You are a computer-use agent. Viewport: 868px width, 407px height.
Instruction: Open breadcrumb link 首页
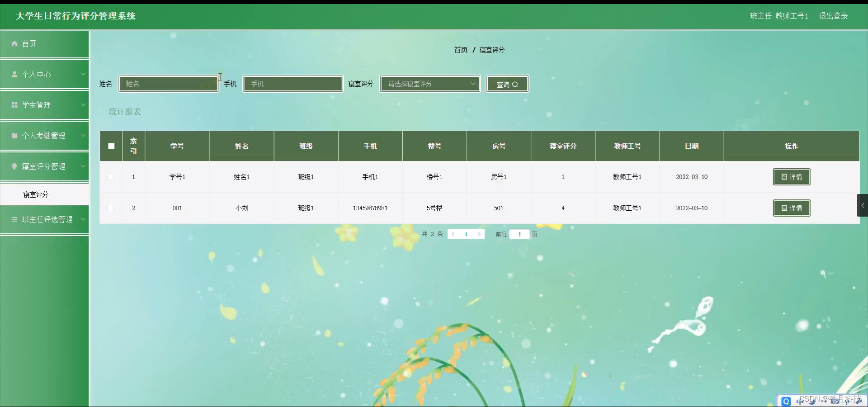coord(461,50)
